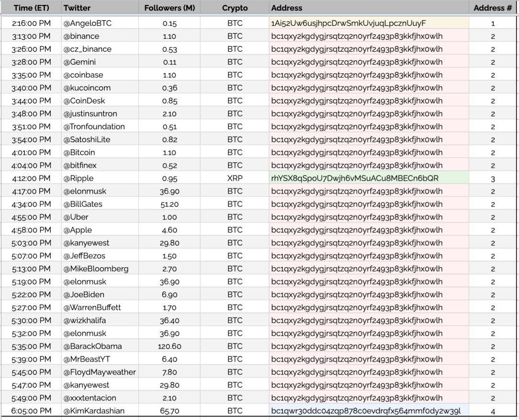
Task: Click the 5:03:00 PM time cell
Action: click(31, 243)
